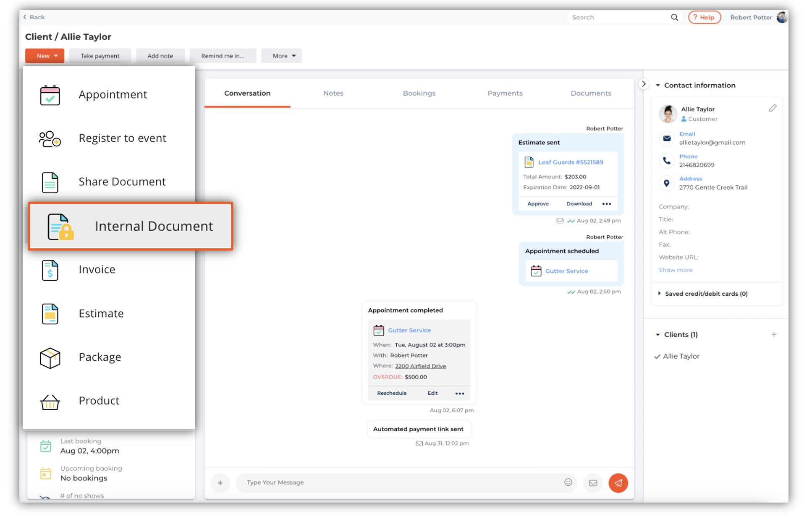Expand Saved credit/debit cards section

(x=705, y=294)
